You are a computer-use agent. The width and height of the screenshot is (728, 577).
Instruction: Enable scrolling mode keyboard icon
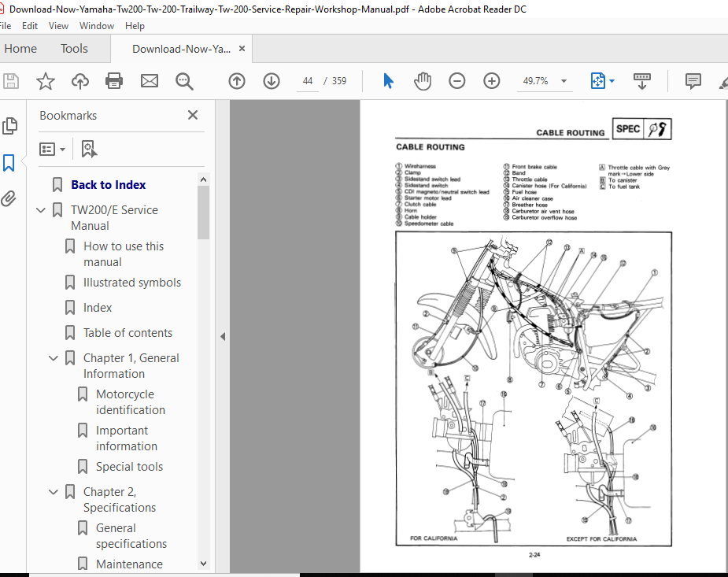(x=642, y=81)
